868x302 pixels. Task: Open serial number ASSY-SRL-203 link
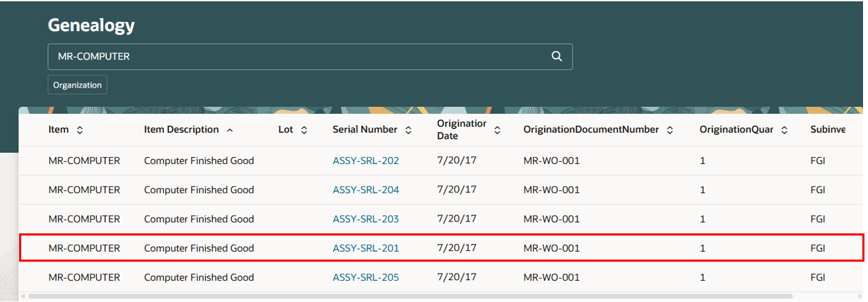[365, 219]
